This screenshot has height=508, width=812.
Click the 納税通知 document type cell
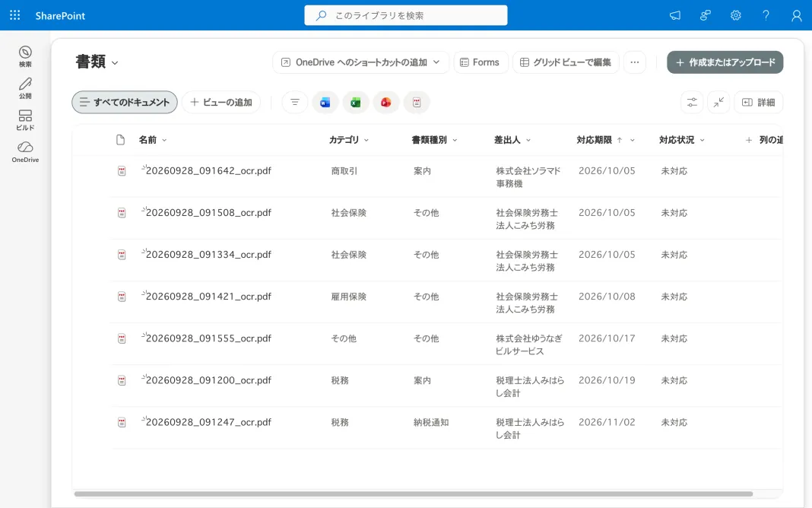pos(431,423)
